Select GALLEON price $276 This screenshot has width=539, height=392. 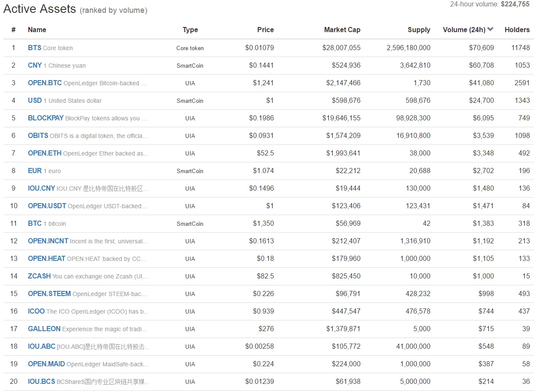(266, 329)
